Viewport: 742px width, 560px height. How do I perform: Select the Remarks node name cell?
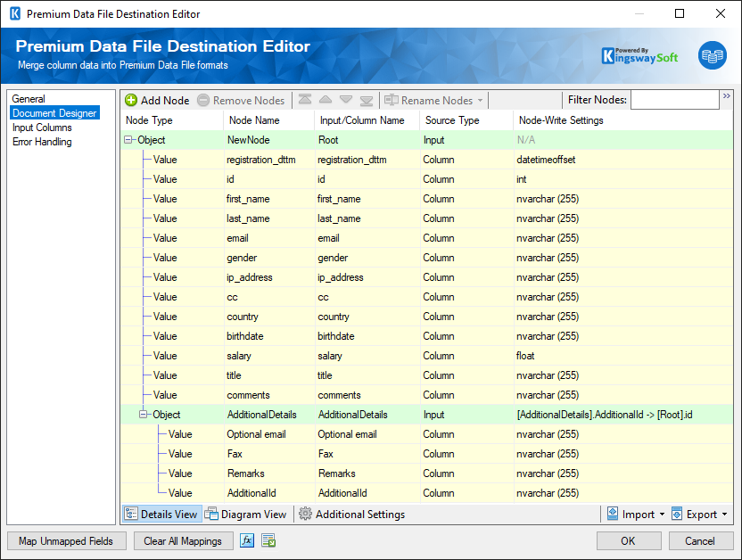click(x=268, y=474)
